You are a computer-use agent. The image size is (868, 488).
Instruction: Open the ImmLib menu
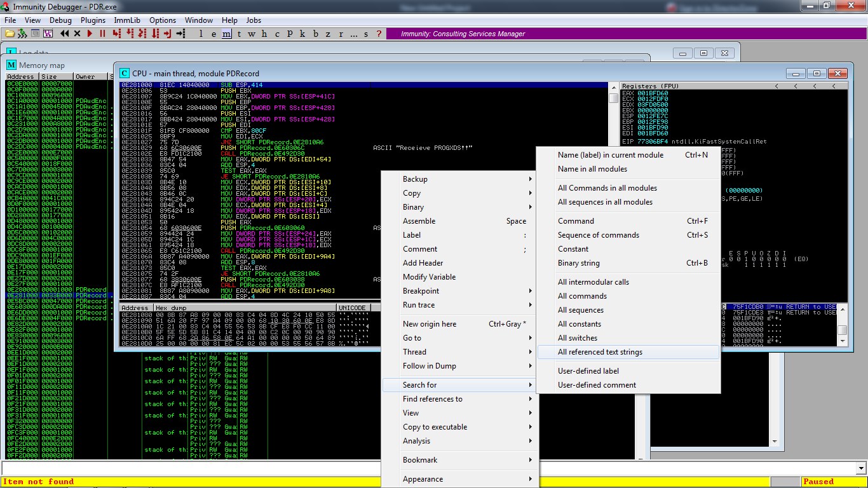click(x=127, y=20)
